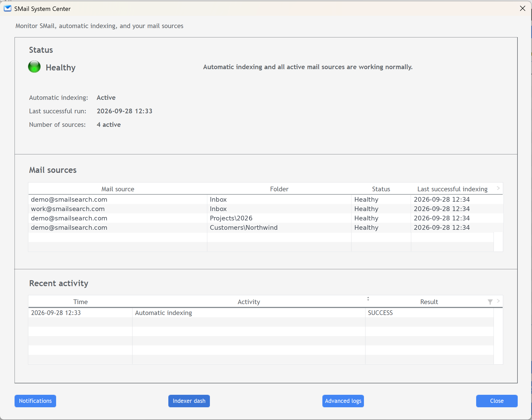
Task: Sort by Status column in Mail sources
Action: click(381, 189)
